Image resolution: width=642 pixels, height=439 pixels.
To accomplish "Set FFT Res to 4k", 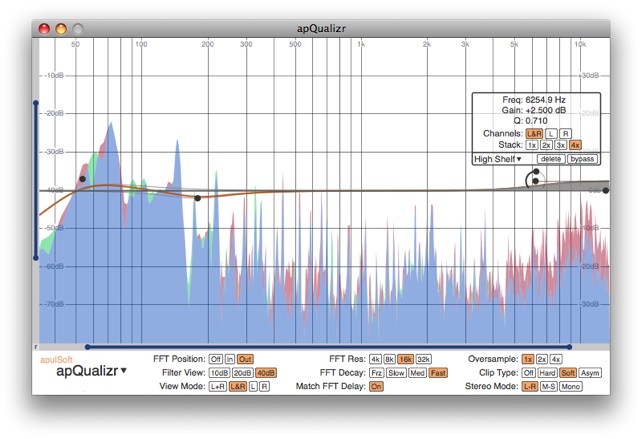I will 375,359.
